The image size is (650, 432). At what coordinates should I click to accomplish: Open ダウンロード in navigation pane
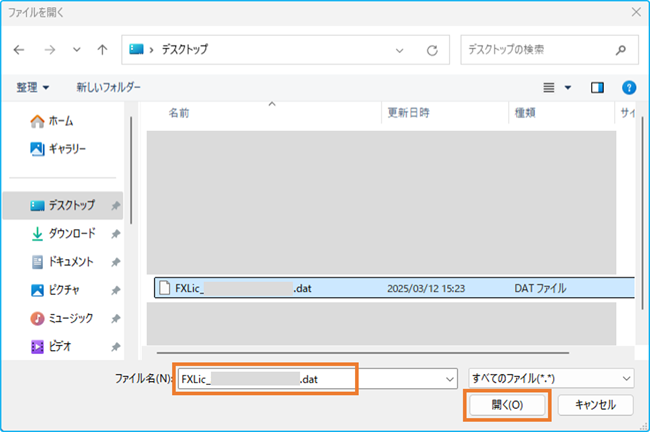(x=63, y=233)
